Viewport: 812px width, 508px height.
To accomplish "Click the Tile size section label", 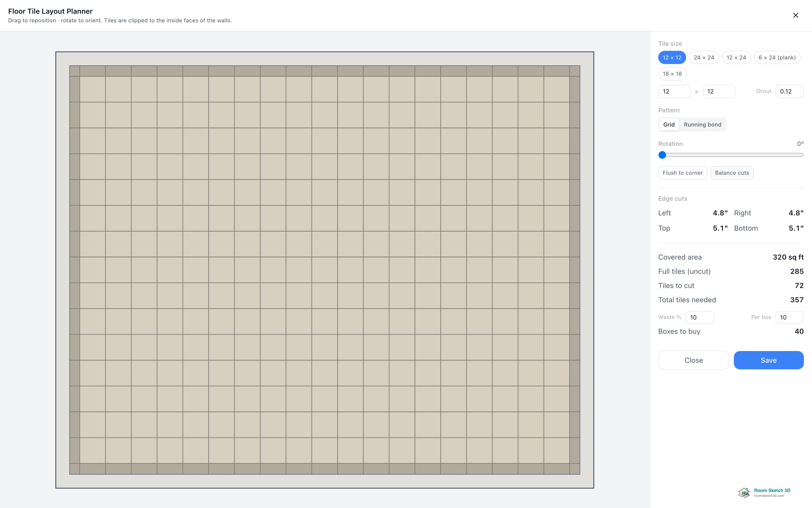I will [670, 44].
